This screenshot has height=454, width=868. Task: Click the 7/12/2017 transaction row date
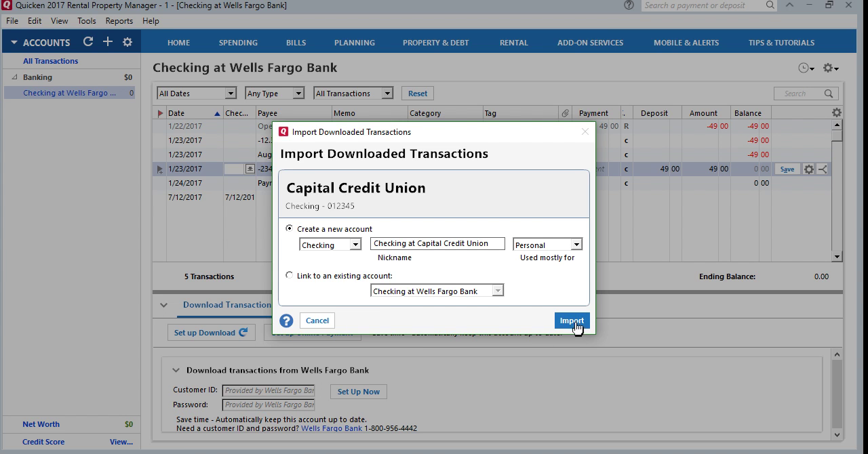pos(185,197)
